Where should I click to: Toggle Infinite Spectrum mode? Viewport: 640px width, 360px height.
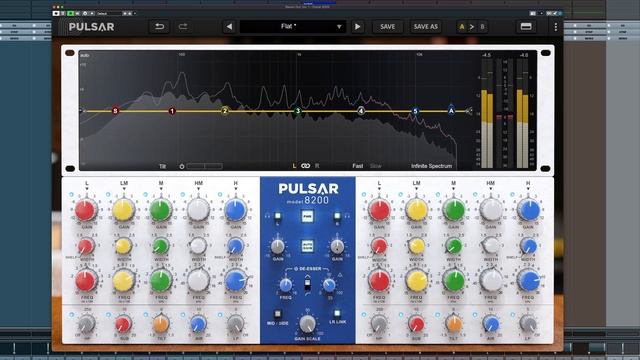coord(431,166)
